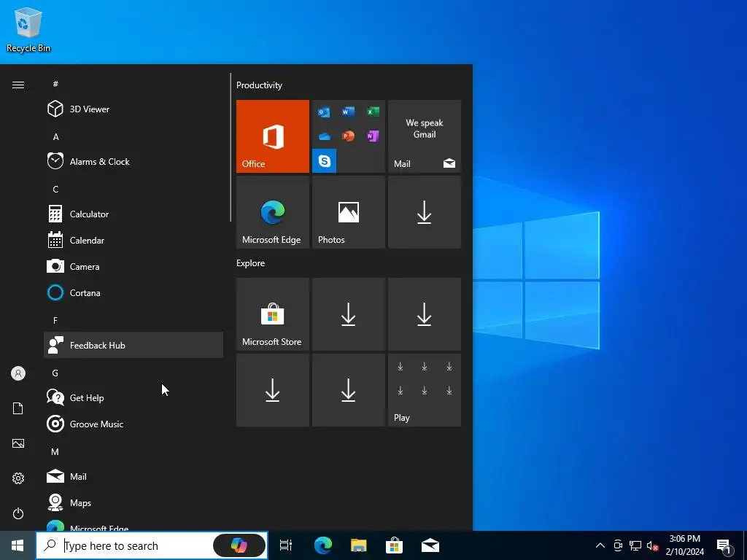Open Maps from the app list
The width and height of the screenshot is (747, 560).
(x=133, y=502)
